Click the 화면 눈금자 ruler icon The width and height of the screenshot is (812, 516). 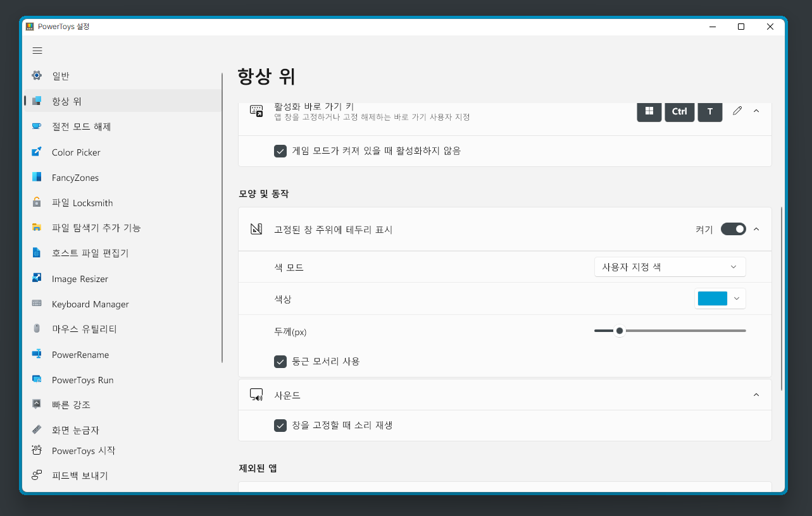coord(37,429)
